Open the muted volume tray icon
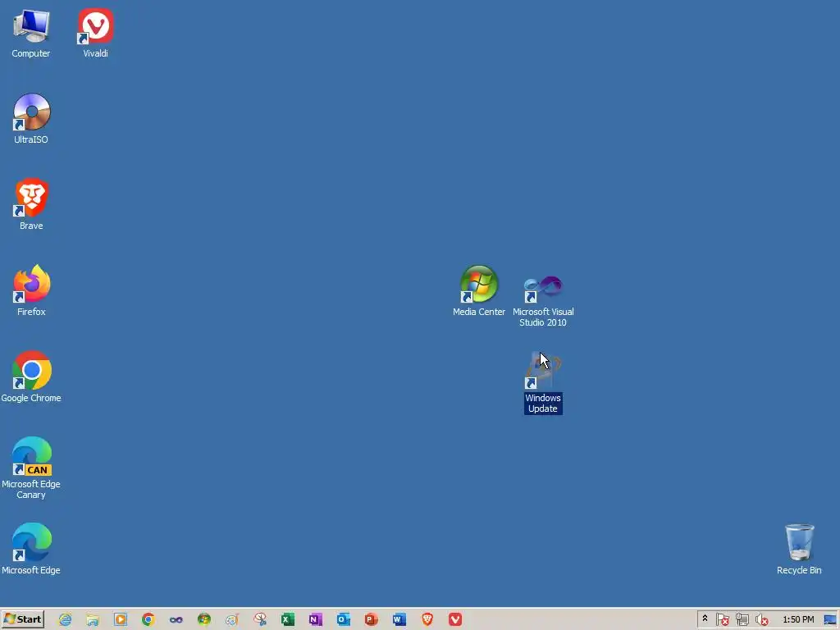The height and width of the screenshot is (630, 840). pyautogui.click(x=761, y=620)
